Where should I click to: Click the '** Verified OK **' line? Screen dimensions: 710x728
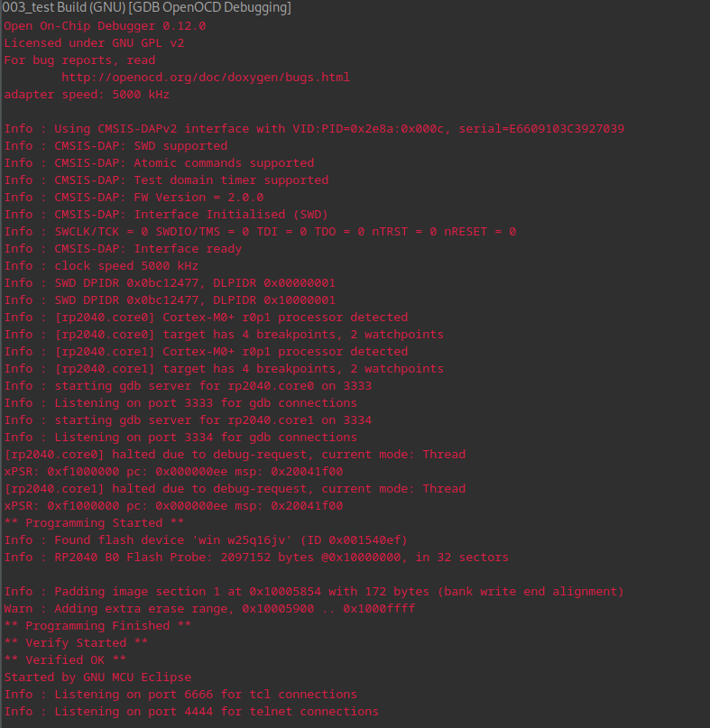click(66, 660)
